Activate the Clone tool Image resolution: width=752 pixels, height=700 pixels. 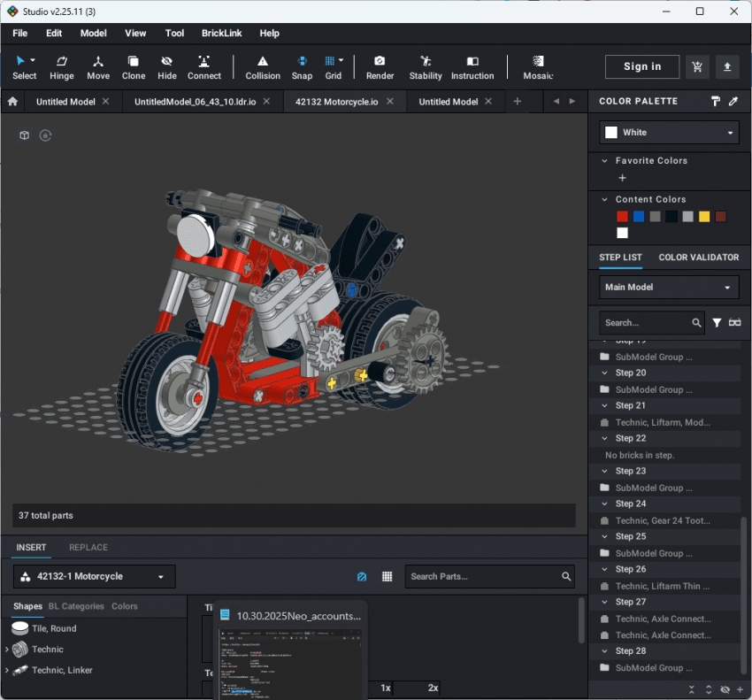click(134, 67)
